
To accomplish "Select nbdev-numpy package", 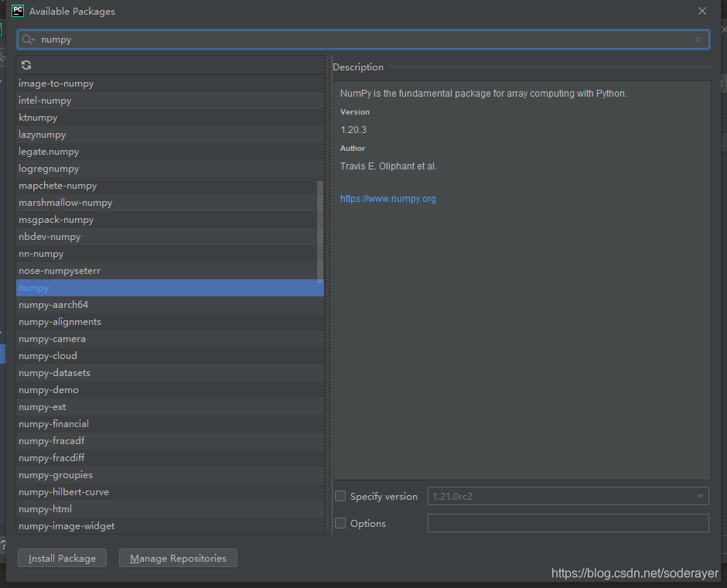I will (169, 237).
